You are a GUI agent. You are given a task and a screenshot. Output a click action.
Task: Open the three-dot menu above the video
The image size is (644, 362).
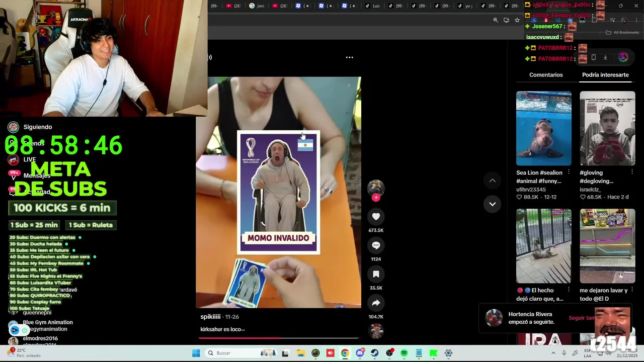(349, 57)
